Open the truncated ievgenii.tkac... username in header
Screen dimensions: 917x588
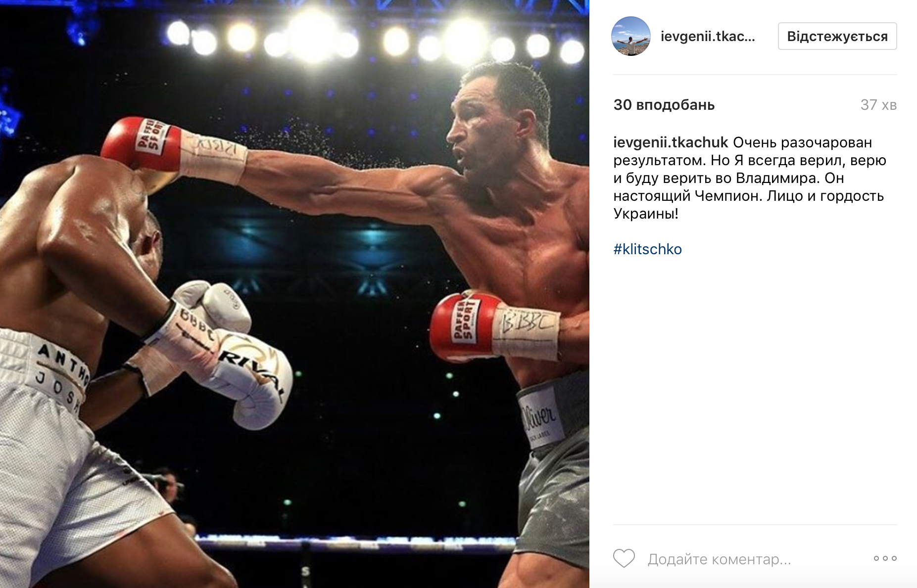708,37
